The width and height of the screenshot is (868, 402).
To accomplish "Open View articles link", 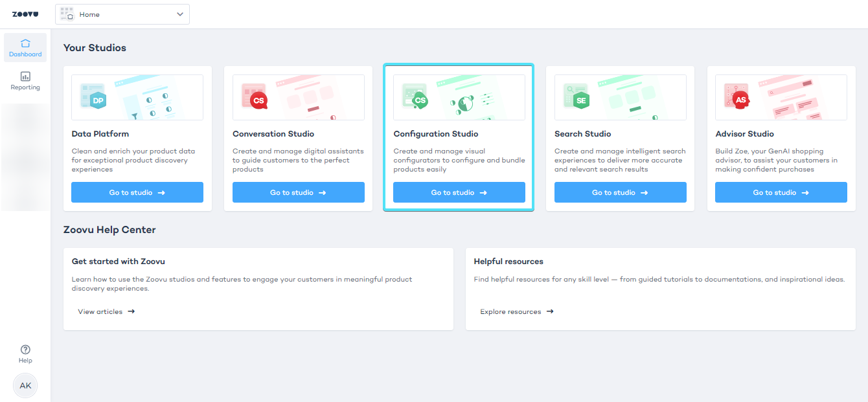I will tap(106, 311).
